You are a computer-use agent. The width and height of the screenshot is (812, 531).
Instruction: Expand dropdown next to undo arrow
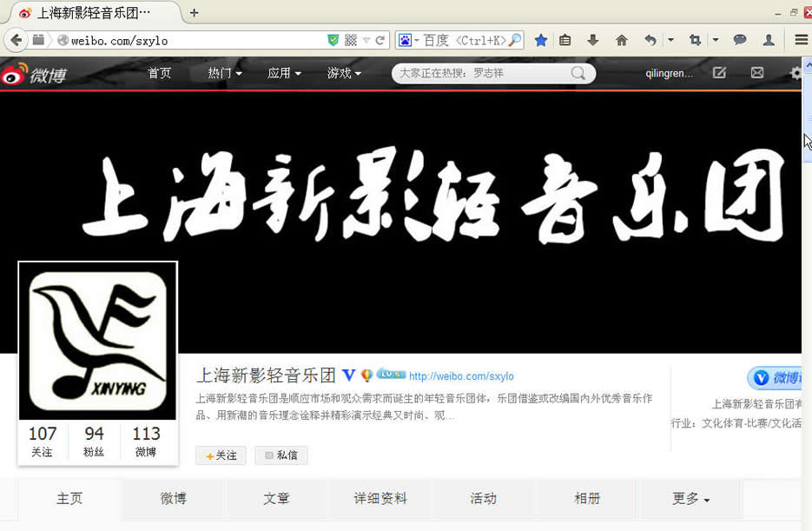click(670, 40)
